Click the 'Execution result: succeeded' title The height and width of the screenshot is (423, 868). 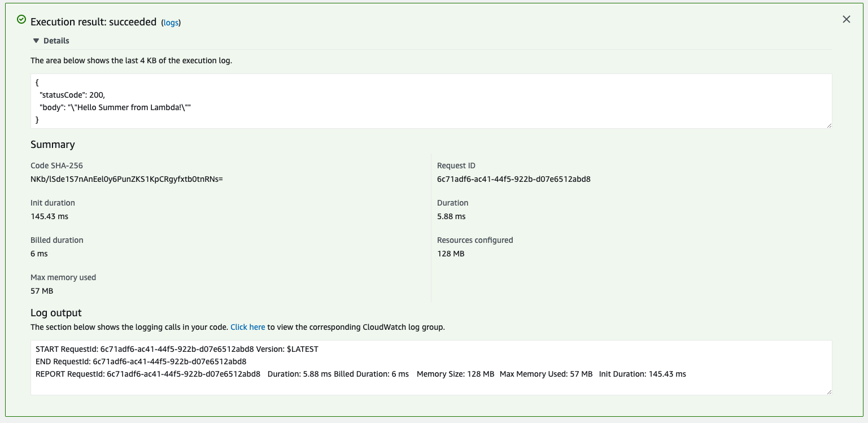coord(93,22)
